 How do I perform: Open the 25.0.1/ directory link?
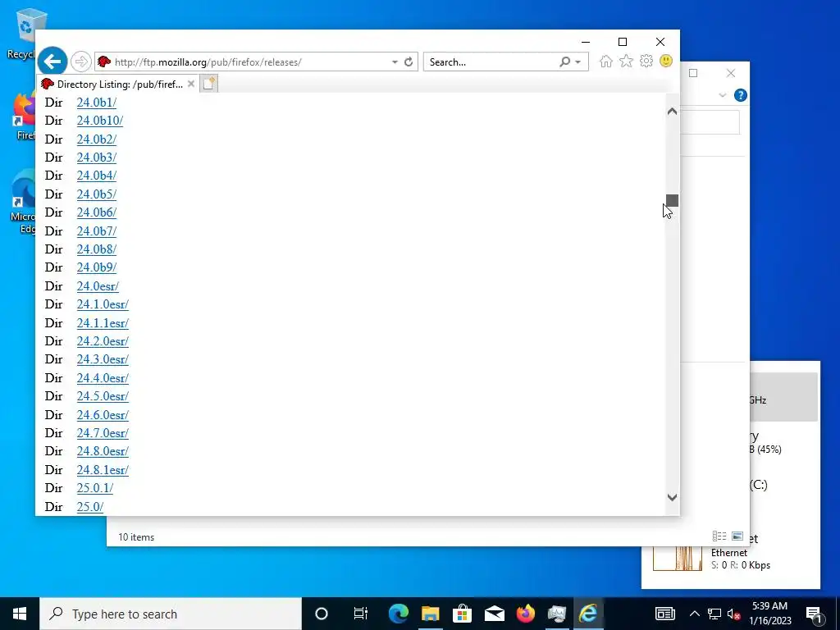(x=95, y=489)
